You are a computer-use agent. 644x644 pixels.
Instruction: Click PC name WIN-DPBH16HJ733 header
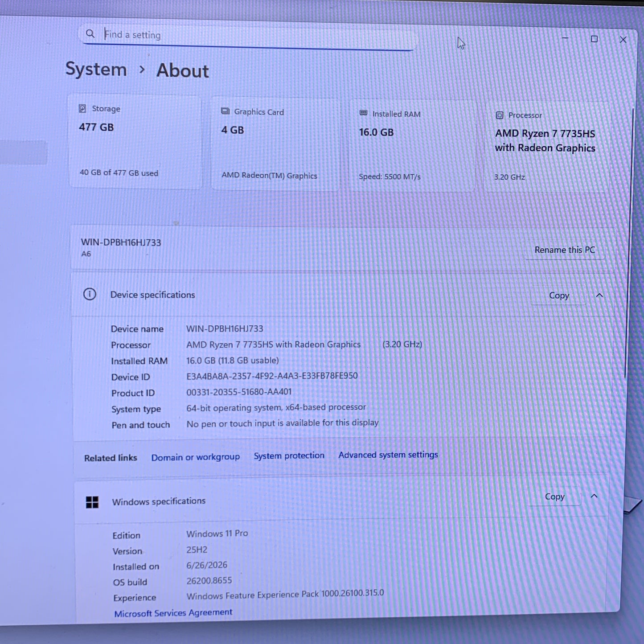[x=121, y=242]
